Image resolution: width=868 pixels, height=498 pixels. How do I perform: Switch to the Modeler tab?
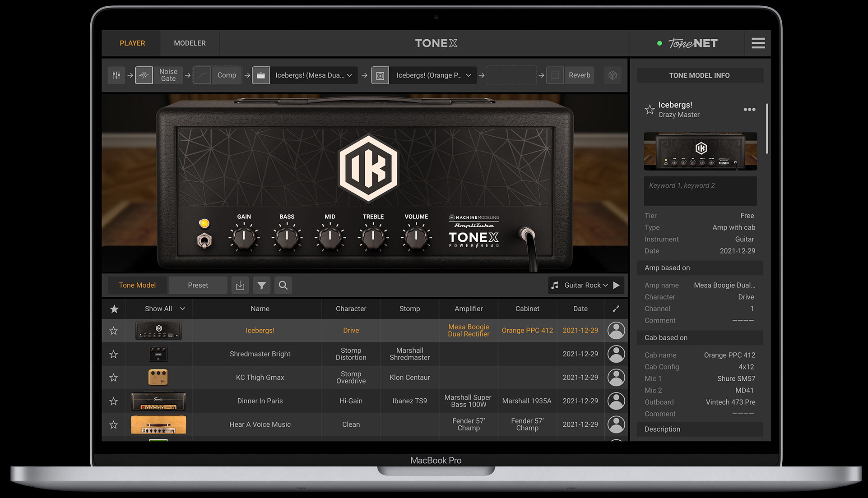(190, 43)
